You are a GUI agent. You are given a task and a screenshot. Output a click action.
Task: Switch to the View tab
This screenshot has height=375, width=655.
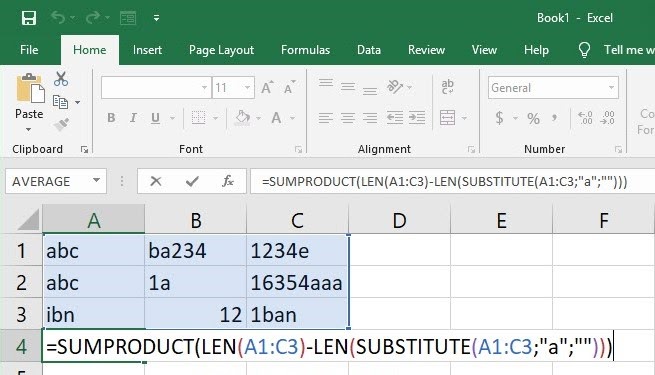[484, 50]
